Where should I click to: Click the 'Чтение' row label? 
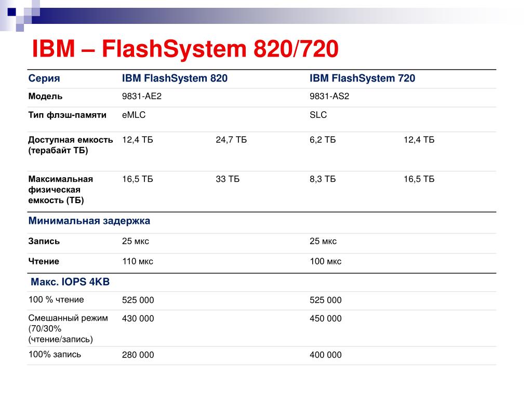[x=44, y=261]
